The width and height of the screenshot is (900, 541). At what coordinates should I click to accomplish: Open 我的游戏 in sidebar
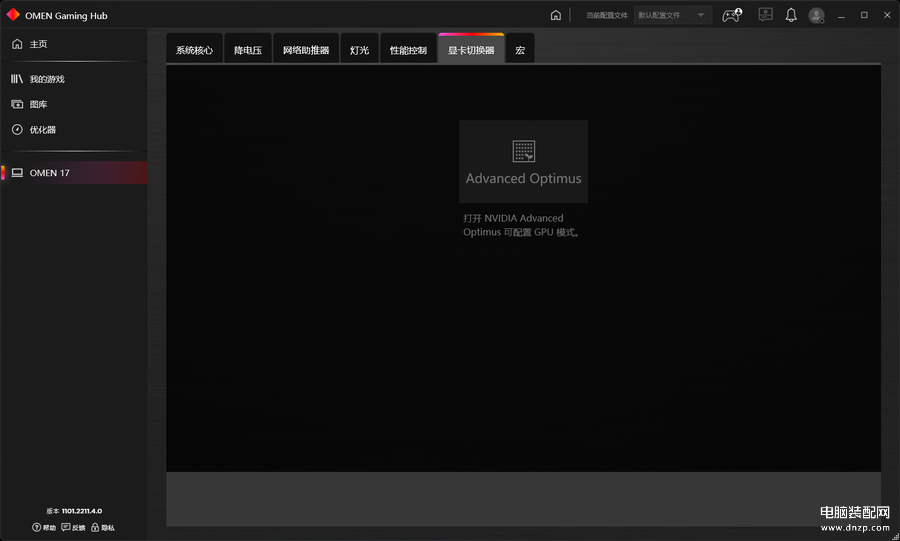click(x=73, y=79)
